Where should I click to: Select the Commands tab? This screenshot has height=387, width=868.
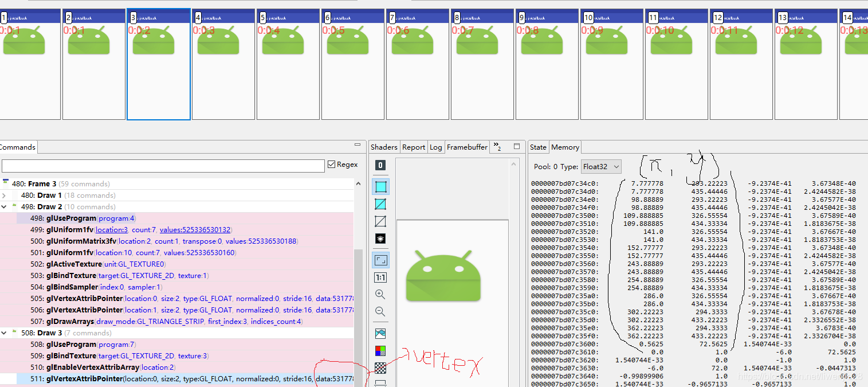pos(18,147)
